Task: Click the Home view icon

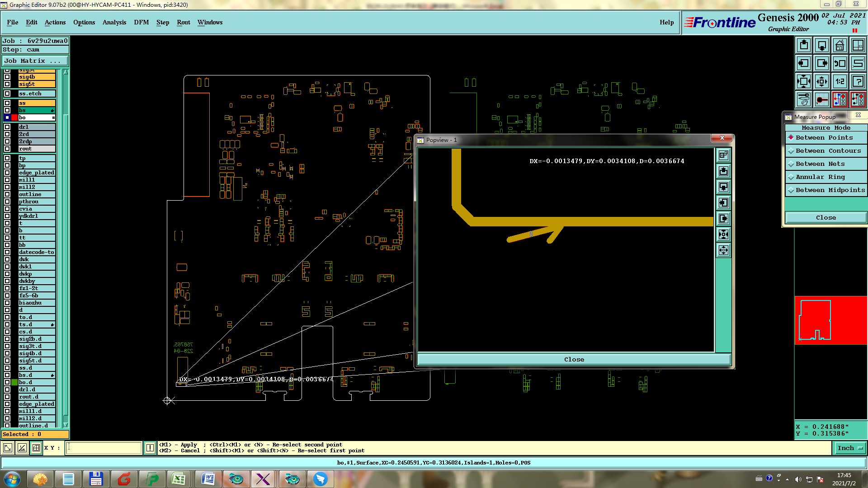Action: pos(840,45)
